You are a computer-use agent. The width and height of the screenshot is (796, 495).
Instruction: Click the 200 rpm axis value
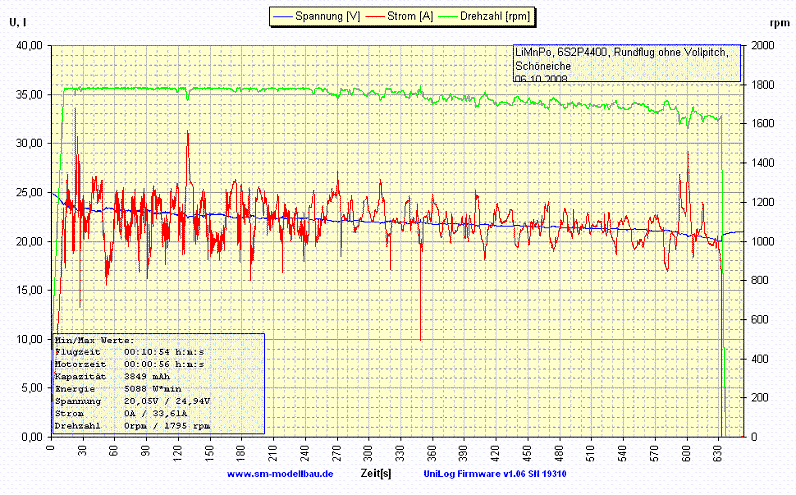click(x=760, y=398)
